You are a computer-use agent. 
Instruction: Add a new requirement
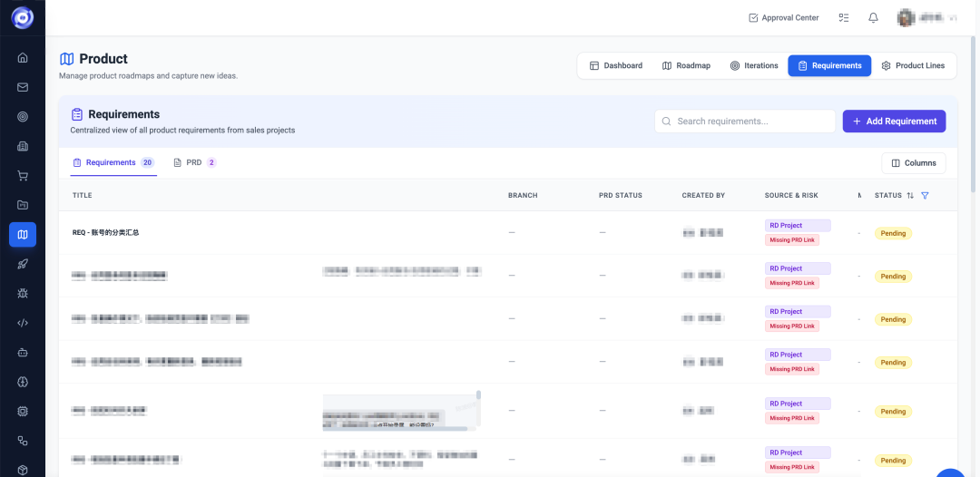pos(894,122)
